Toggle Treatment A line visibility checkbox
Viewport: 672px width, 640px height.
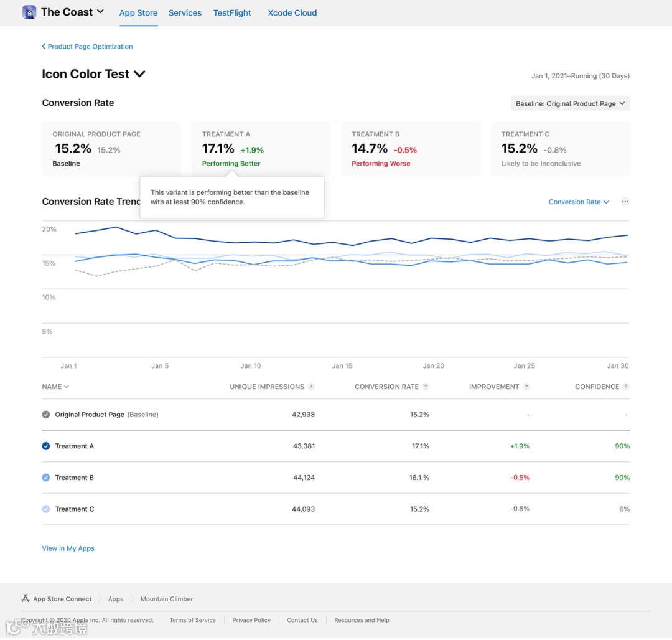[46, 446]
